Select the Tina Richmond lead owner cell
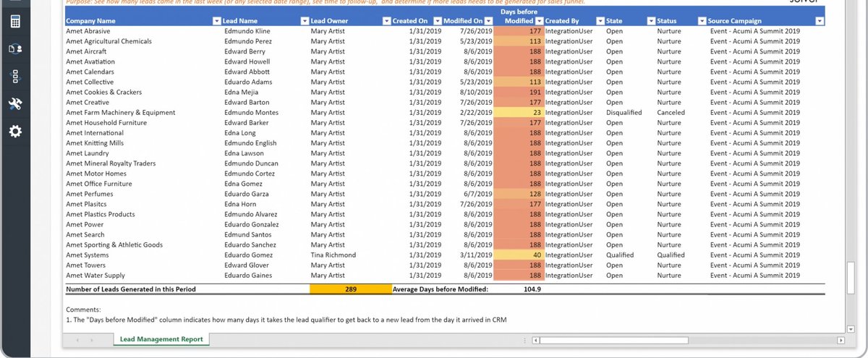The width and height of the screenshot is (868, 358). click(333, 255)
